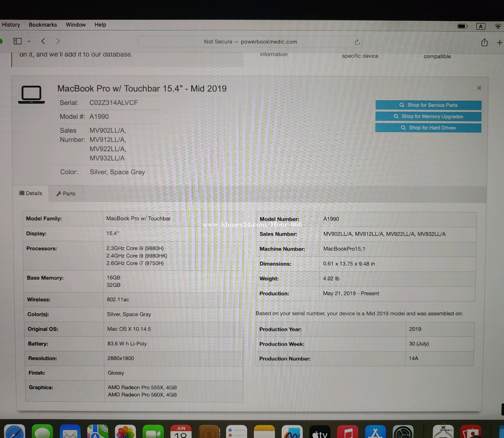Click the Safari Share icon

[484, 42]
